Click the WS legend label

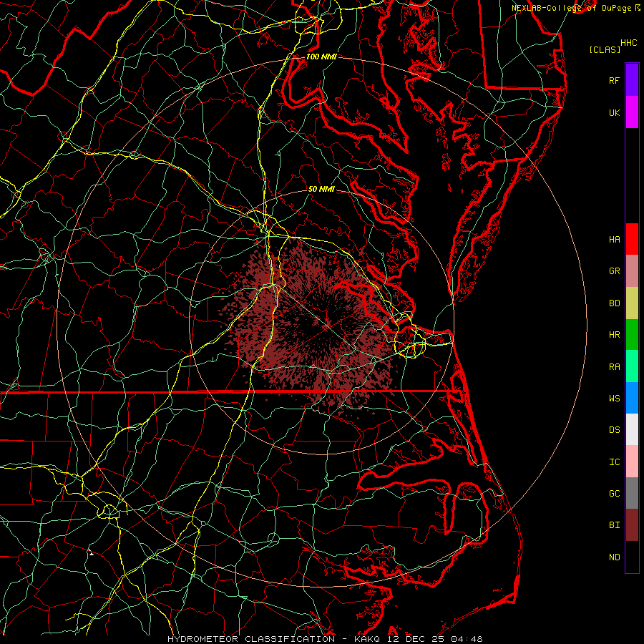615,398
